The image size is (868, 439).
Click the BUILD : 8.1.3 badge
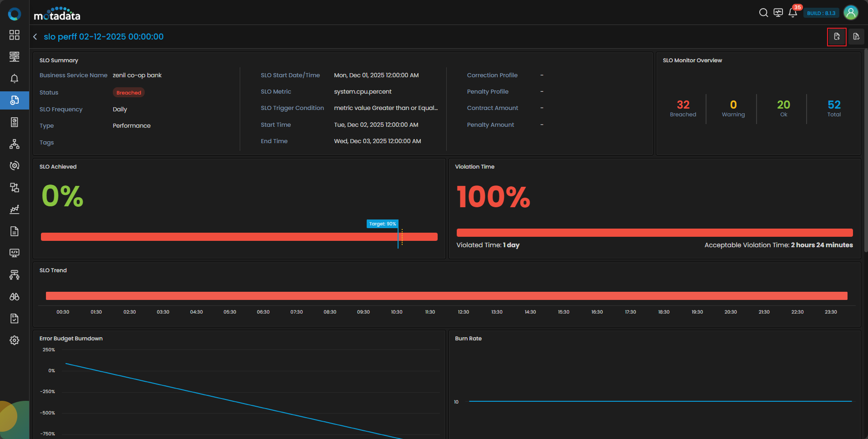(x=821, y=13)
